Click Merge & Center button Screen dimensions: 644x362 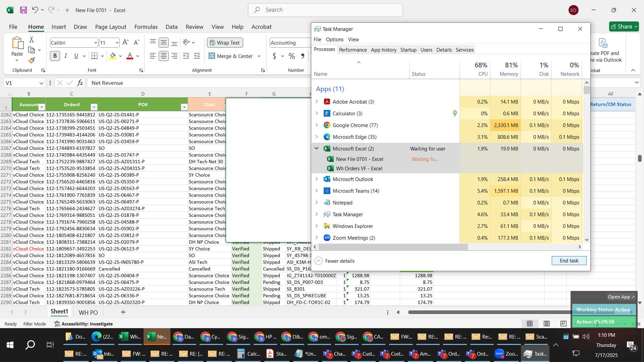pos(231,56)
